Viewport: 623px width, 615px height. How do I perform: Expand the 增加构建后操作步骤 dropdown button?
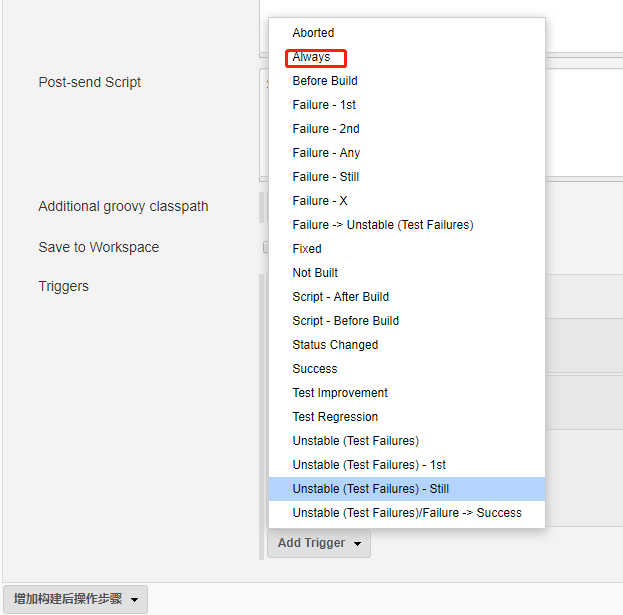click(76, 599)
